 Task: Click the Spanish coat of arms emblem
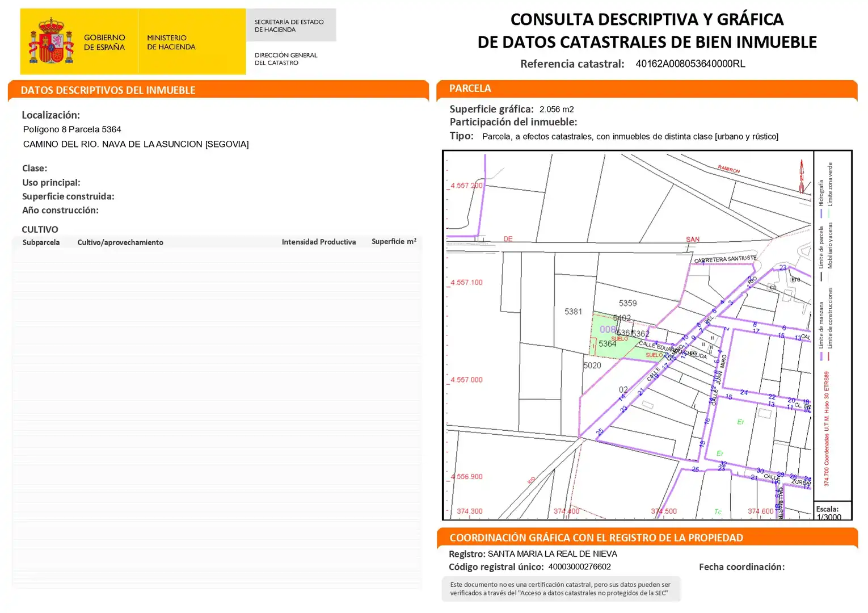click(52, 41)
